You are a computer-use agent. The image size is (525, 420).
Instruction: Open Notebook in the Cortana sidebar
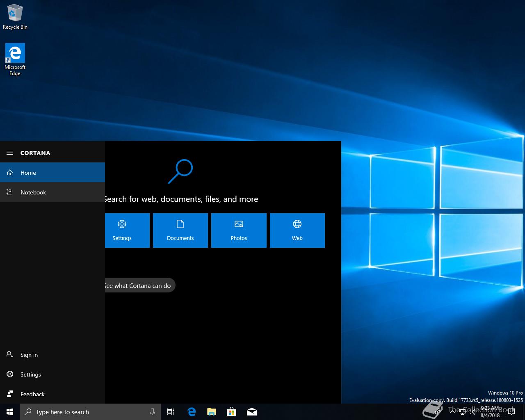(52, 192)
